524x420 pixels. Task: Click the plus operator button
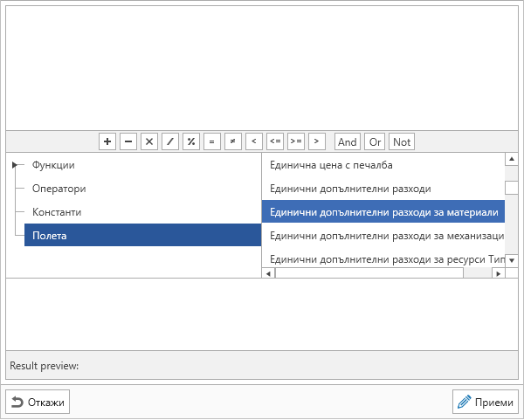click(x=107, y=141)
